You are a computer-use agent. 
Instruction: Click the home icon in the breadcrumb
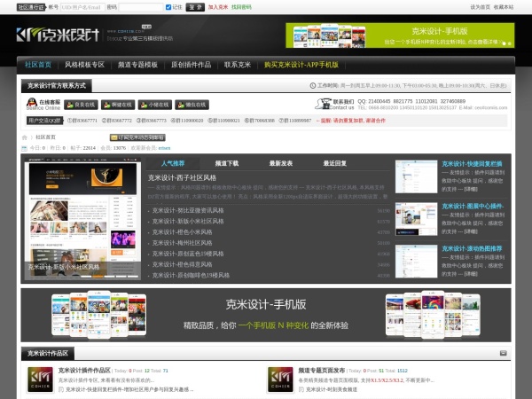pyautogui.click(x=25, y=137)
